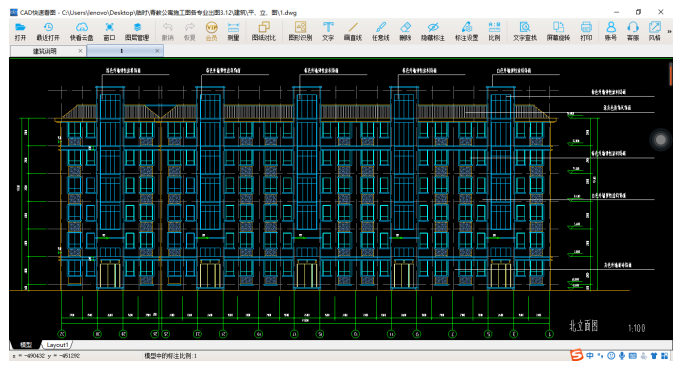The height and width of the screenshot is (370, 691).
Task: Select the 画直线 straight line tool
Action: [353, 31]
